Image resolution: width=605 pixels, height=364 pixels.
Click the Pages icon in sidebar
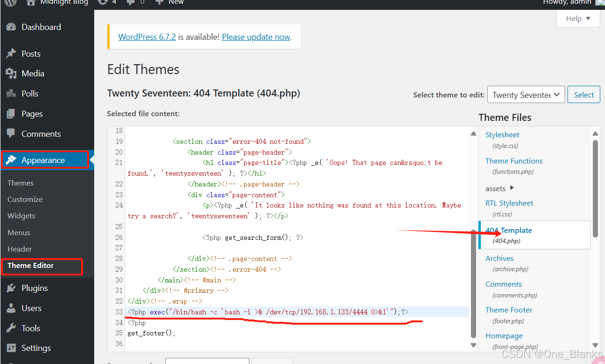coord(11,114)
